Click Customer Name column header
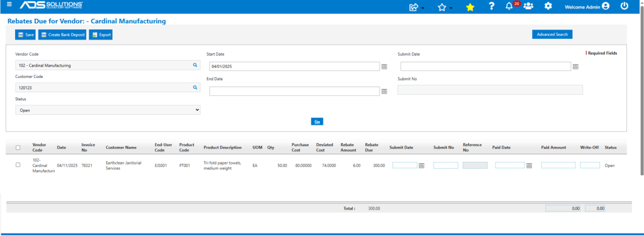 point(121,147)
